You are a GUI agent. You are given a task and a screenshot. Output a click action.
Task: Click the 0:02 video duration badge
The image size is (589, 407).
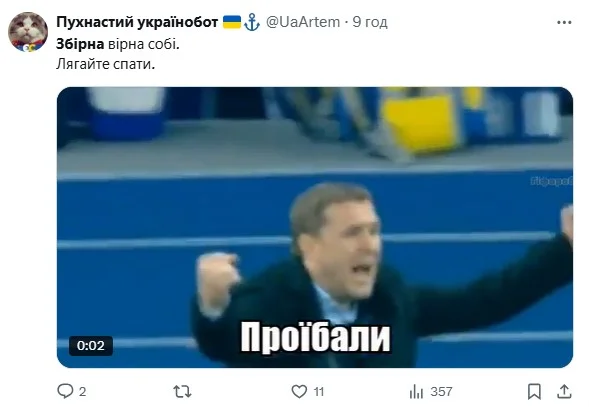[x=91, y=346]
